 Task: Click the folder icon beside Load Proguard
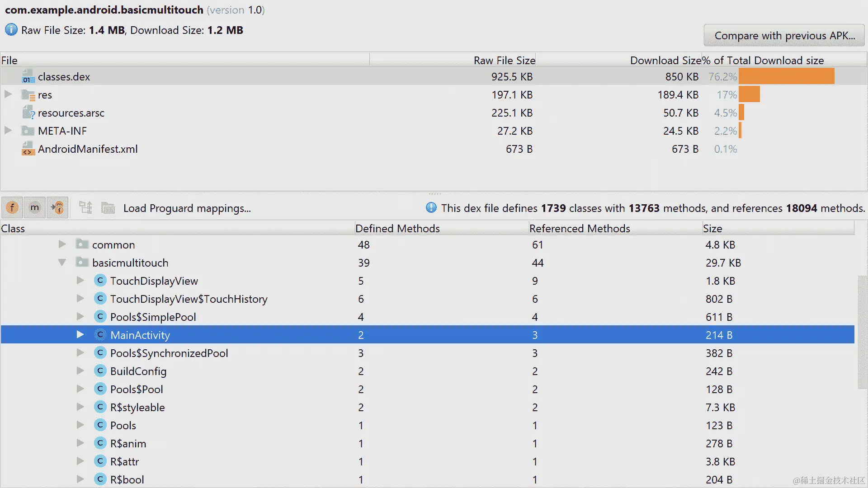click(108, 208)
